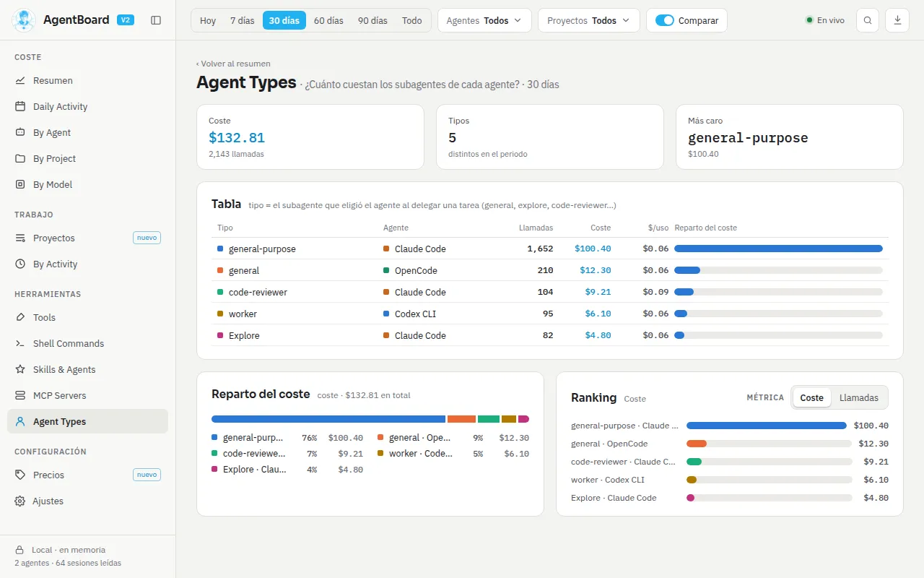Click the By Agent robot icon
This screenshot has width=924, height=578.
coord(20,132)
